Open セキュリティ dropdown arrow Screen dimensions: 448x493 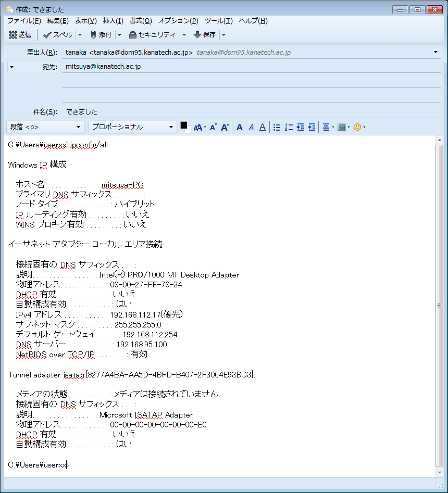(184, 34)
